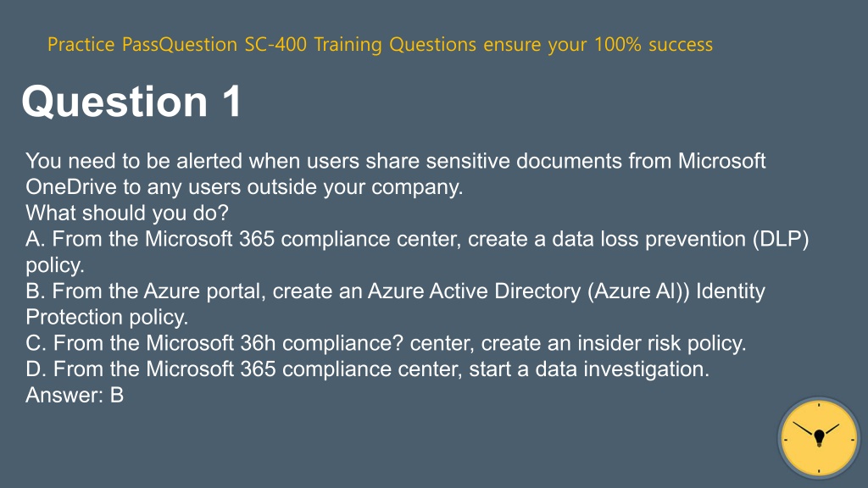Click the SC-400 text in header
868x488 pixels.
[x=275, y=44]
